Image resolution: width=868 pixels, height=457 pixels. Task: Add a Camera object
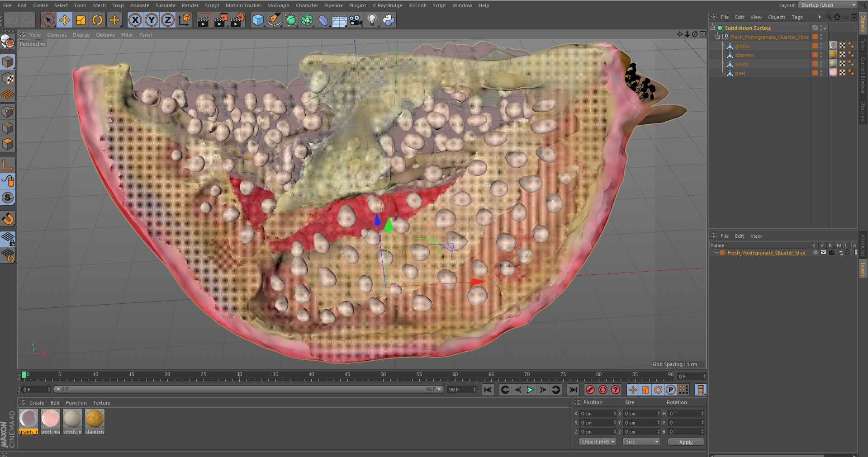click(356, 20)
